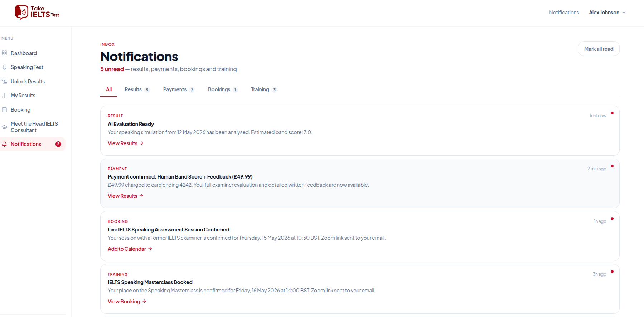Screen dimensions: 644x317
Task: Switch to the Bookings tab
Action: coord(223,89)
